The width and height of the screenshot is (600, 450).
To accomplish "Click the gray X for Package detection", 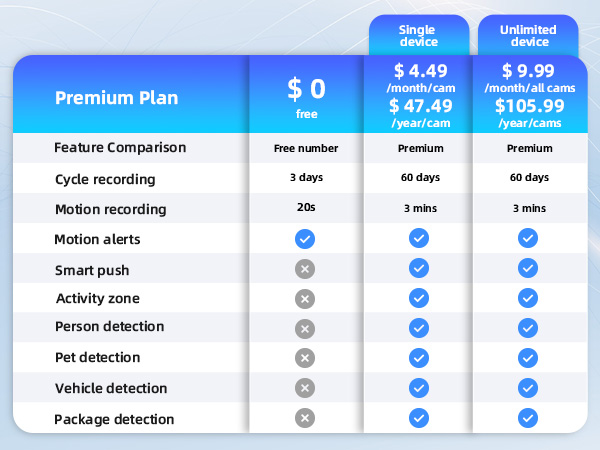I will (x=306, y=418).
